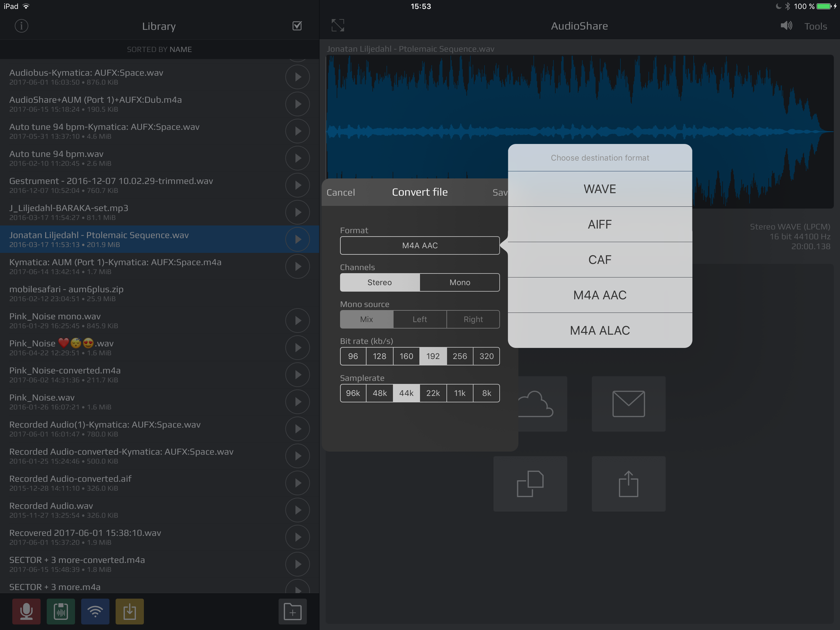The height and width of the screenshot is (630, 840).
Task: Create new folder with folder-plus icon
Action: [292, 611]
